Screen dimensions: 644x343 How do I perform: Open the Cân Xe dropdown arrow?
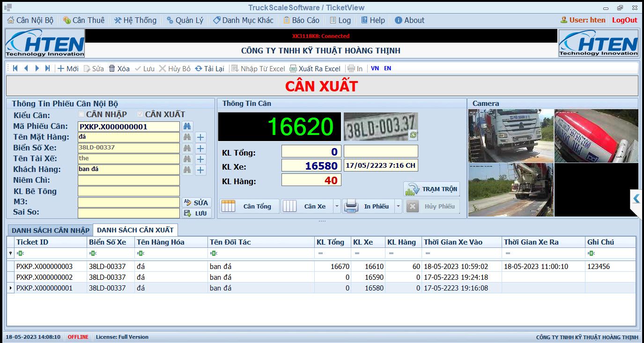click(x=337, y=206)
